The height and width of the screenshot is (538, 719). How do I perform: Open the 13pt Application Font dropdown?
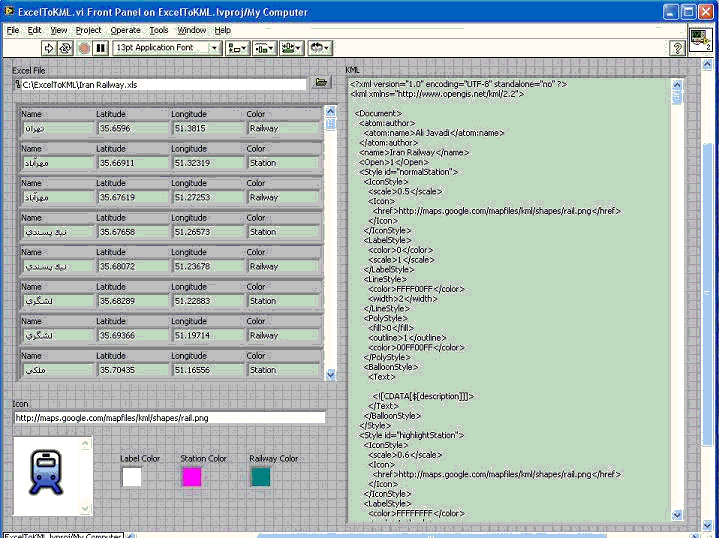click(166, 48)
